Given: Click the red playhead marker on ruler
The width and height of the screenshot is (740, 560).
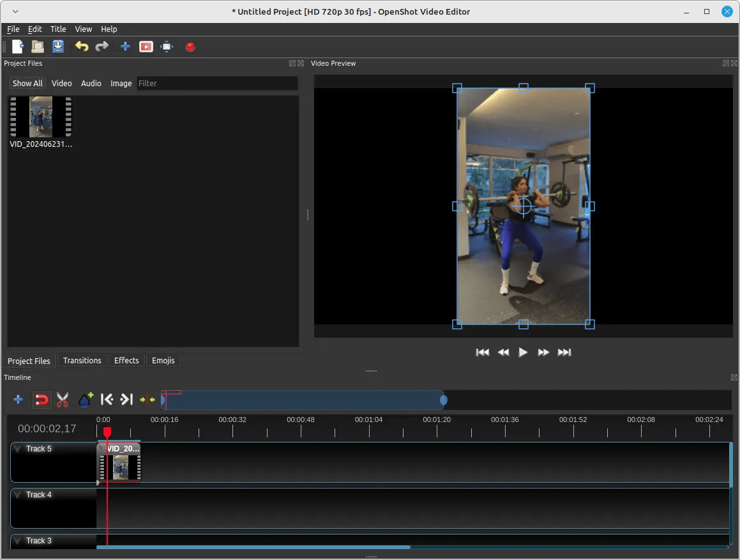Looking at the screenshot, I should click(107, 432).
